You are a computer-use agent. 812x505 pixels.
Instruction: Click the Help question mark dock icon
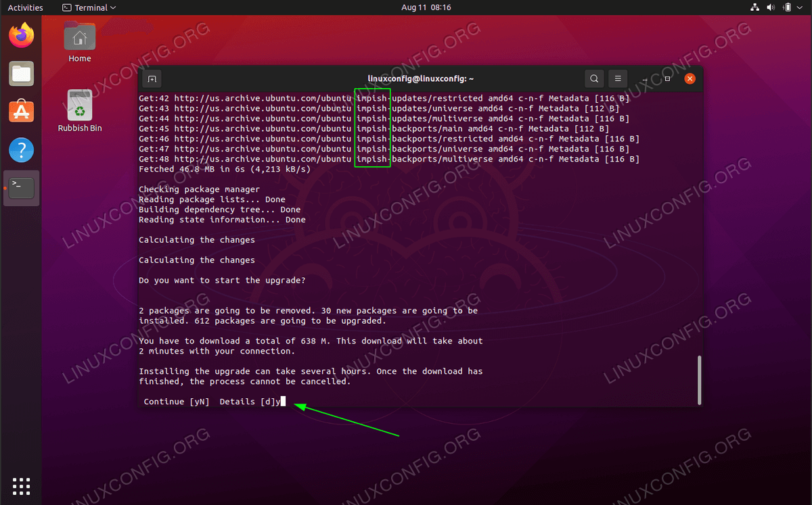[22, 149]
